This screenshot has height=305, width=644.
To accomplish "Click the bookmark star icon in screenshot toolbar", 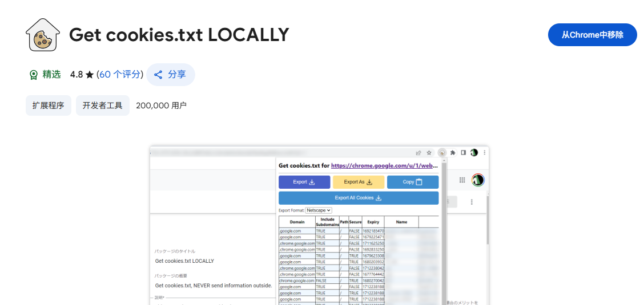I will pos(429,153).
